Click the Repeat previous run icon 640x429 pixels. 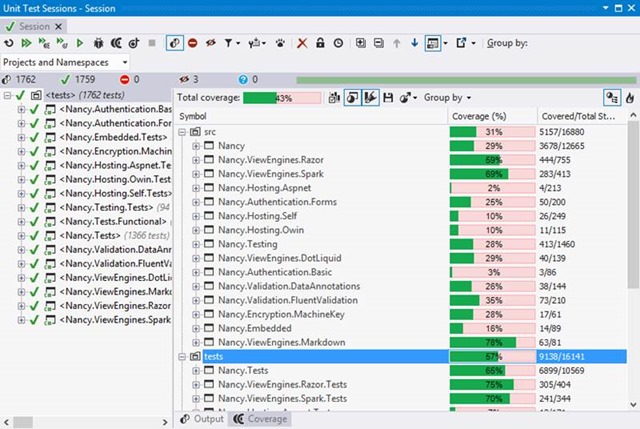tap(9, 43)
